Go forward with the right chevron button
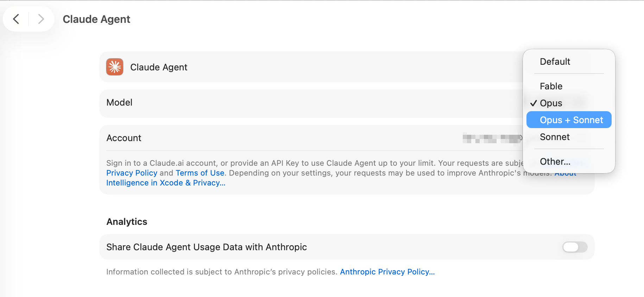 click(41, 19)
